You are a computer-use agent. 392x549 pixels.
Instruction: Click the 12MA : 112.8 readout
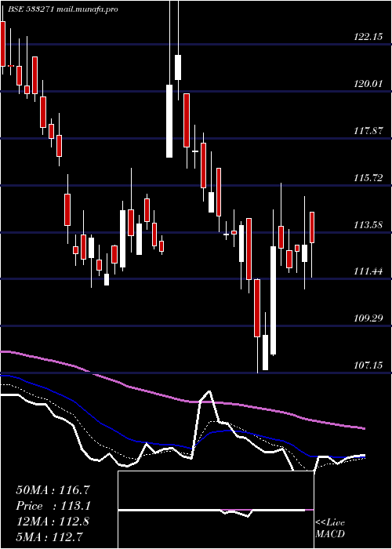point(53,522)
